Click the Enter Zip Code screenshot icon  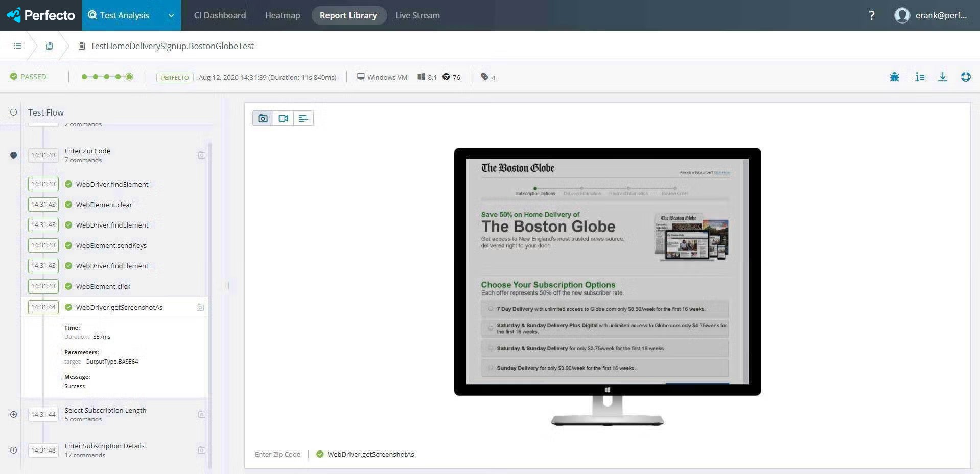pos(202,155)
